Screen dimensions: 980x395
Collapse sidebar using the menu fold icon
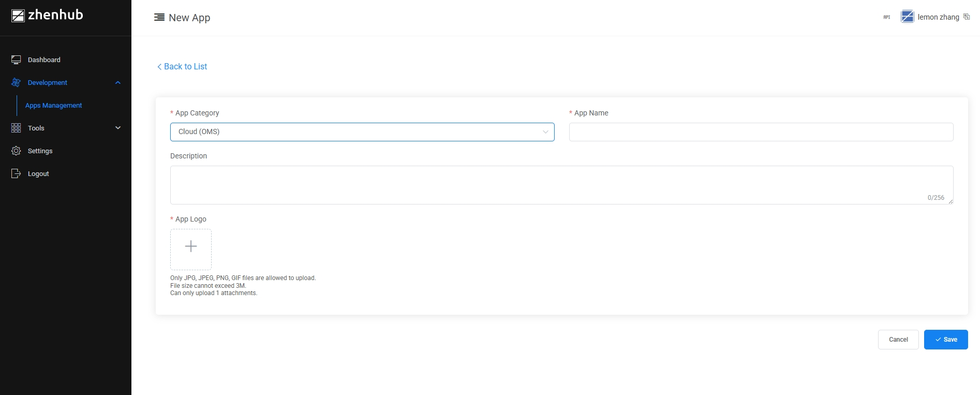click(x=159, y=18)
